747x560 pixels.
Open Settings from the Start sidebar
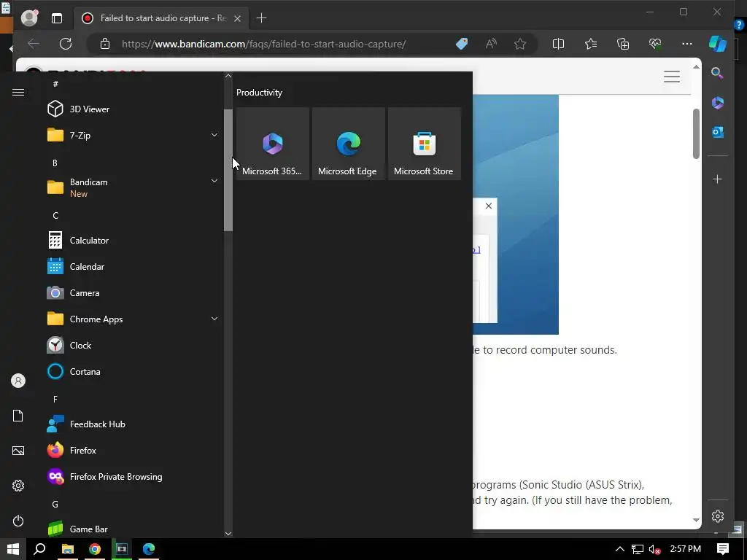[x=18, y=486]
